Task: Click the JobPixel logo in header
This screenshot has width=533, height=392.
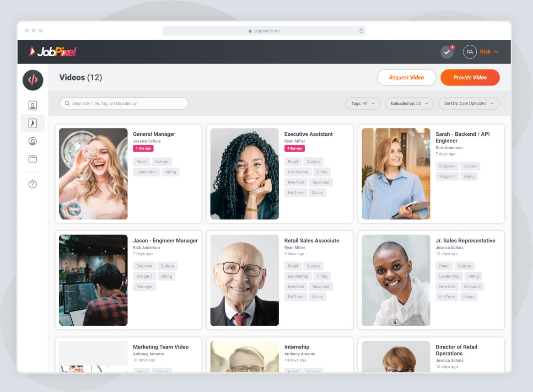Action: 53,52
